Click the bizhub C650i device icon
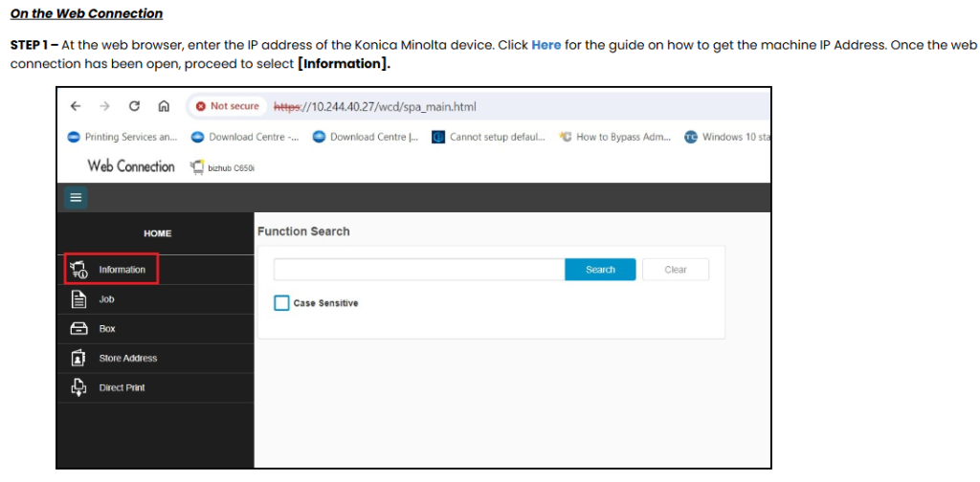 tap(197, 167)
